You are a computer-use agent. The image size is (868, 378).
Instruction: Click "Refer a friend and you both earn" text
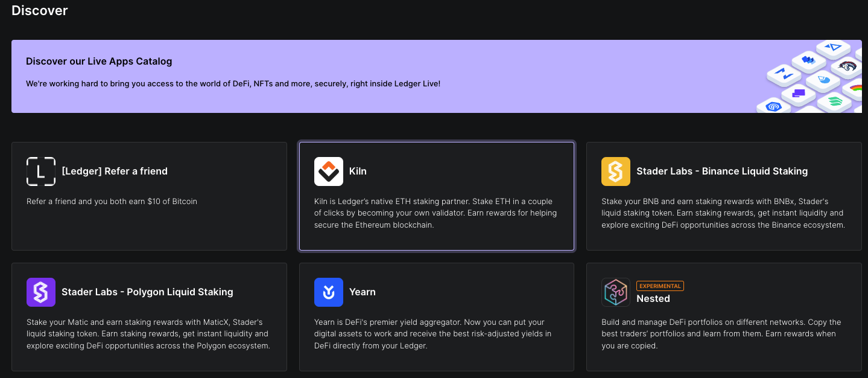112,202
